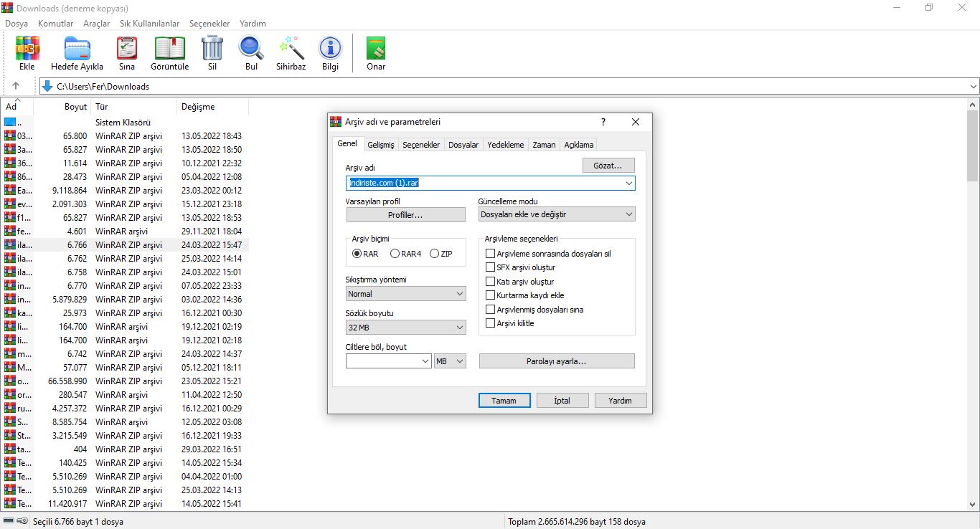This screenshot has height=529, width=980.
Task: Open the Komutlar menu
Action: click(55, 24)
